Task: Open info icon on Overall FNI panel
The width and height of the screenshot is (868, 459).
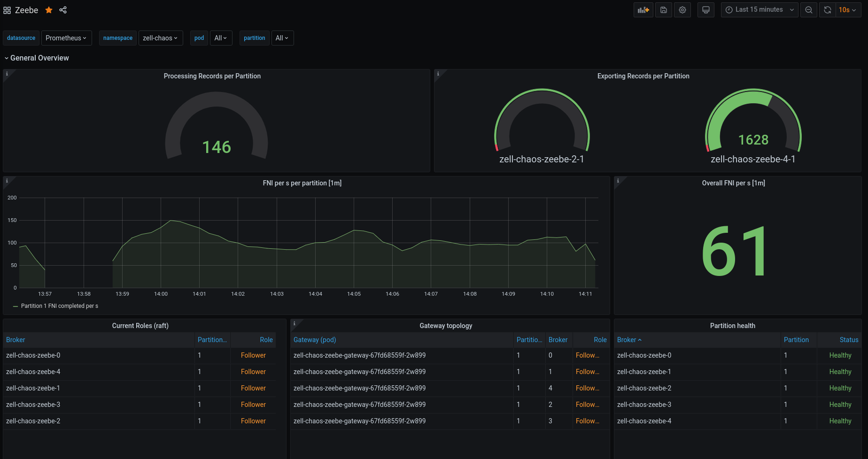Action: coord(618,181)
